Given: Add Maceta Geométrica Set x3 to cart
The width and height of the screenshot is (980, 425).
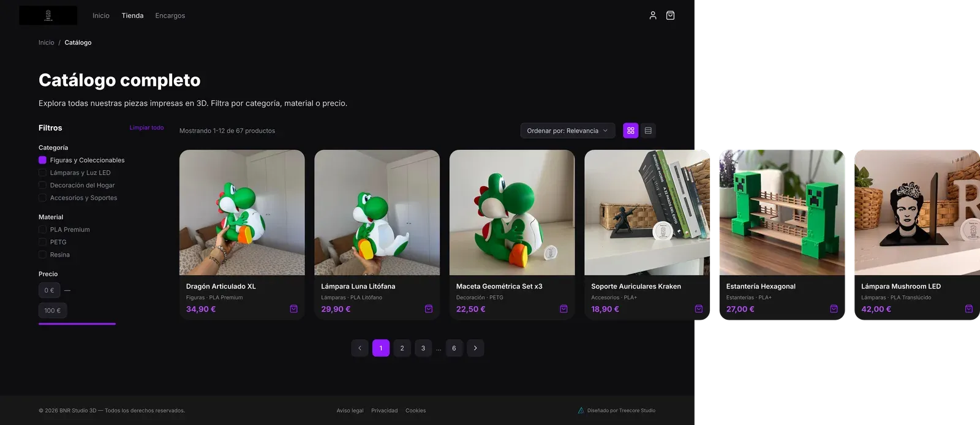Looking at the screenshot, I should pos(563,309).
